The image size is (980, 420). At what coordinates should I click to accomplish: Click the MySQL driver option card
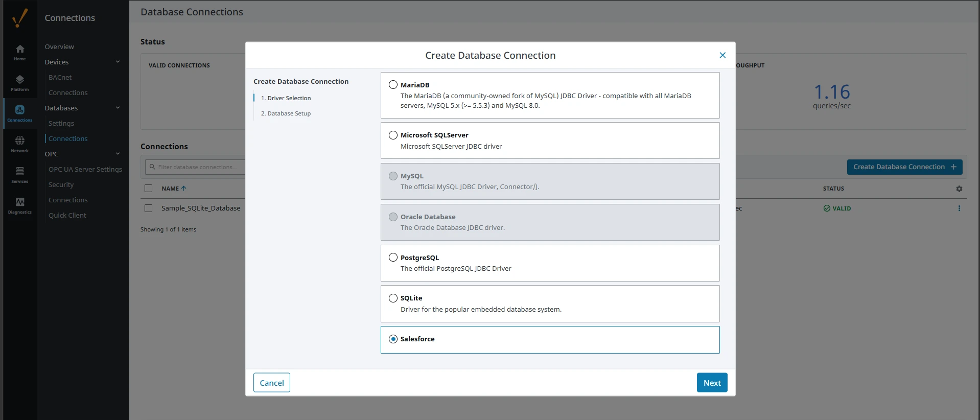pos(550,181)
